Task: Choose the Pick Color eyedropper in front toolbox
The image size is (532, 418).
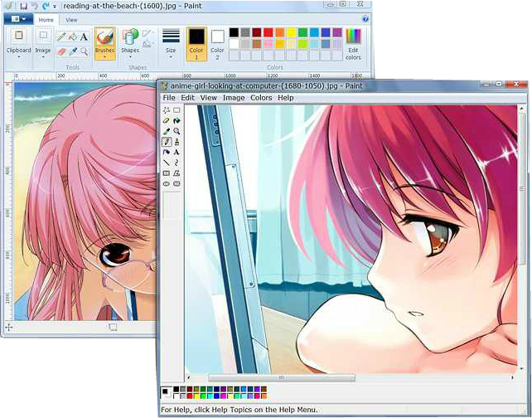Action: pyautogui.click(x=167, y=131)
